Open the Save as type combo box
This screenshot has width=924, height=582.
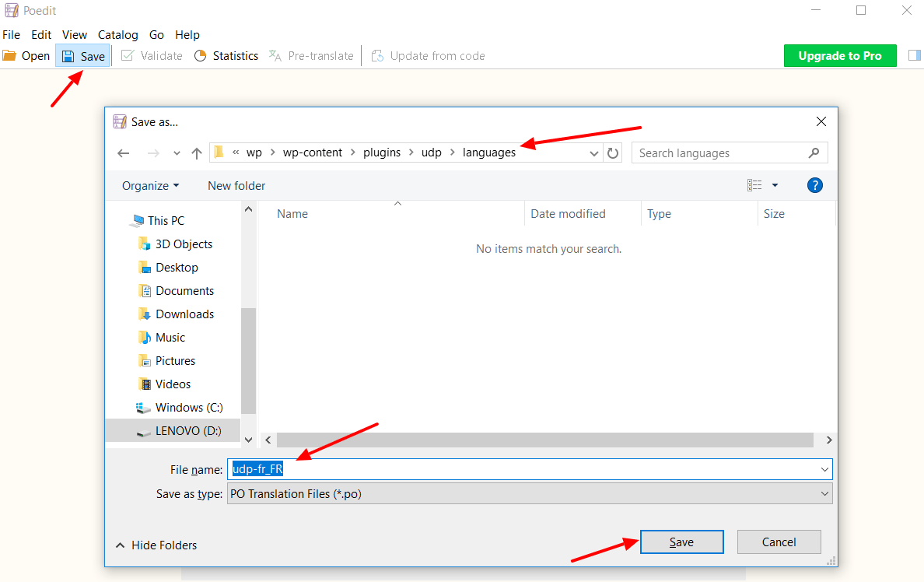(529, 494)
